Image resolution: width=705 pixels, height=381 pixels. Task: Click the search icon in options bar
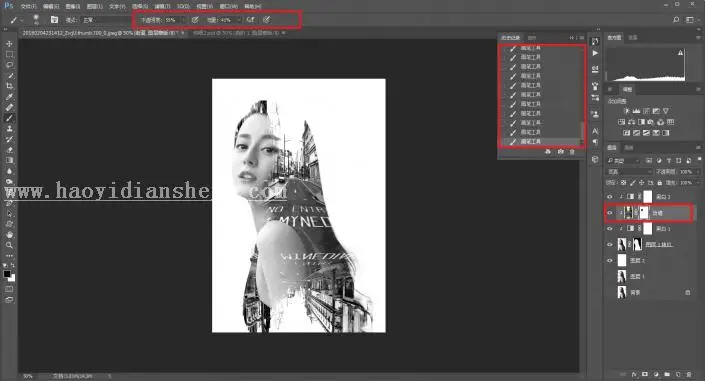[676, 20]
